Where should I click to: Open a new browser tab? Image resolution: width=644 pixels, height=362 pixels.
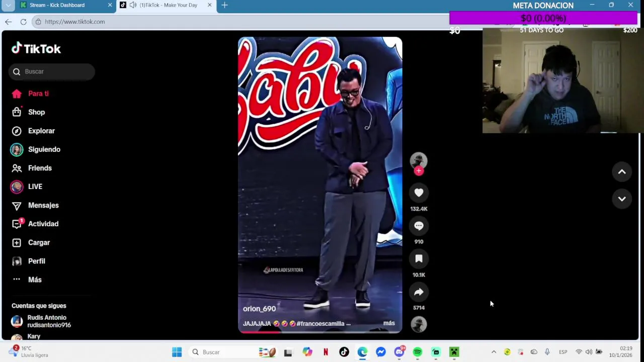pyautogui.click(x=224, y=5)
